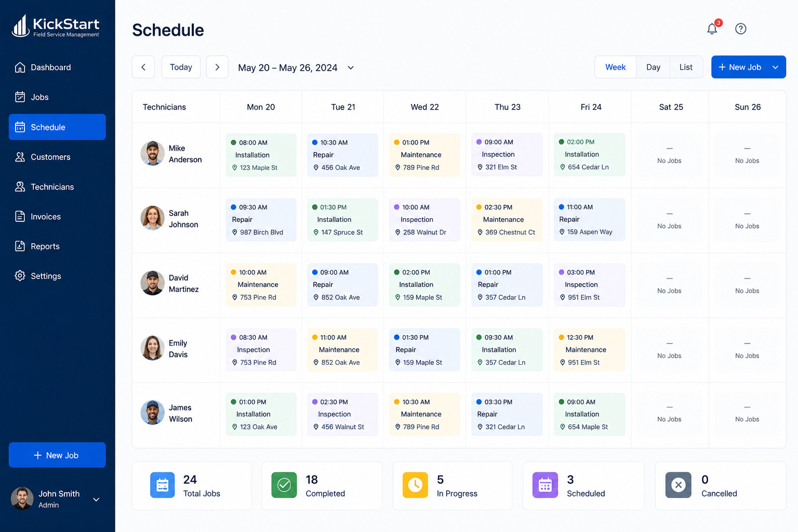
Task: Click the sidebar New Job button
Action: pyautogui.click(x=57, y=455)
